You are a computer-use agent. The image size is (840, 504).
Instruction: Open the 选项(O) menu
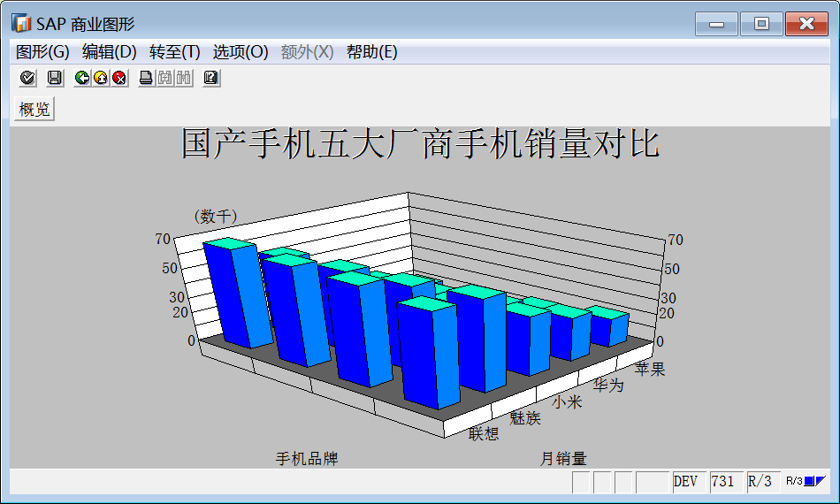(240, 52)
